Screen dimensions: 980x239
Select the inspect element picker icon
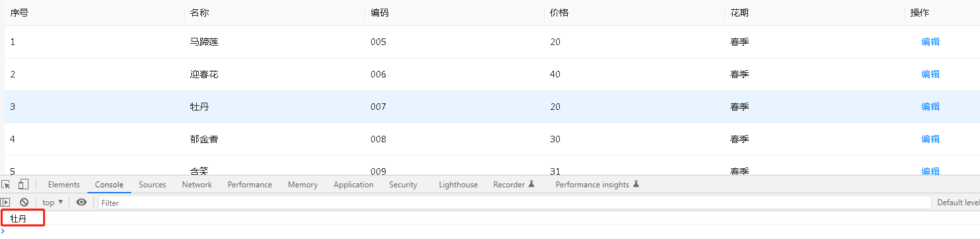coord(6,185)
